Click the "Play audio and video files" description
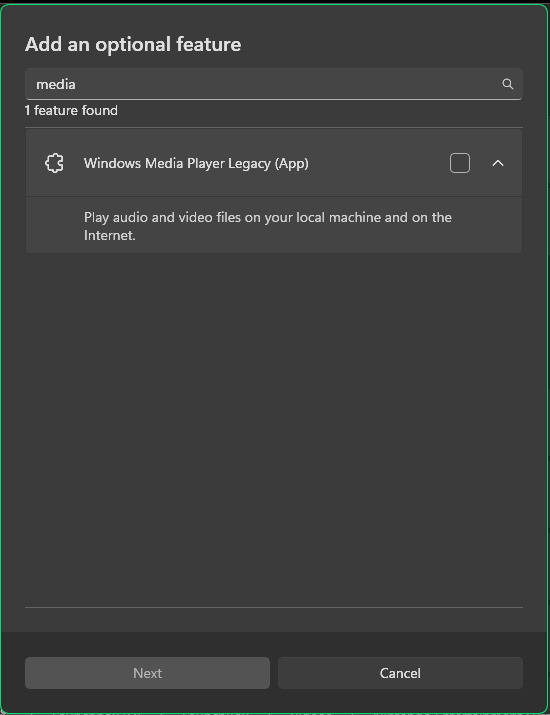This screenshot has height=715, width=550. pos(268,226)
